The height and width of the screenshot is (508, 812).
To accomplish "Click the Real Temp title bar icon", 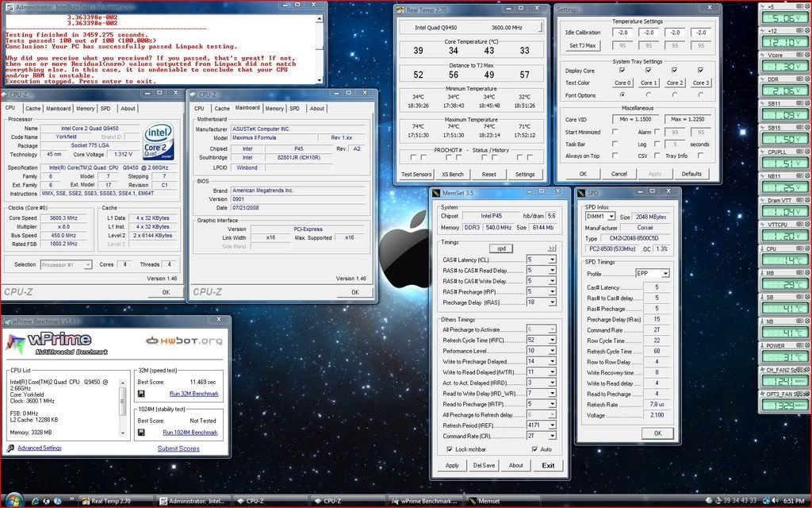I will point(400,10).
